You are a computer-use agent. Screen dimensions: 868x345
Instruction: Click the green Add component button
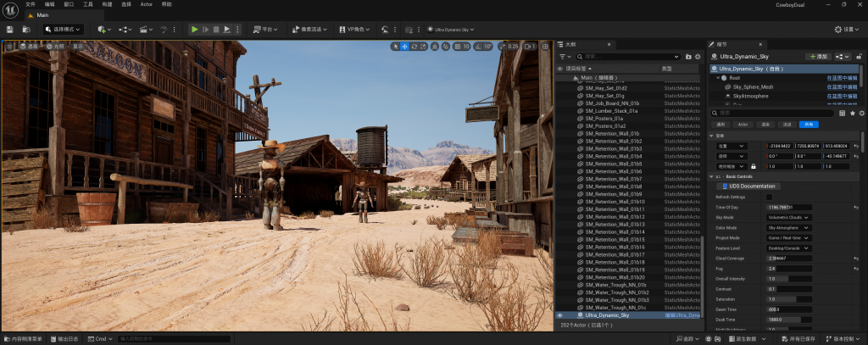(817, 56)
